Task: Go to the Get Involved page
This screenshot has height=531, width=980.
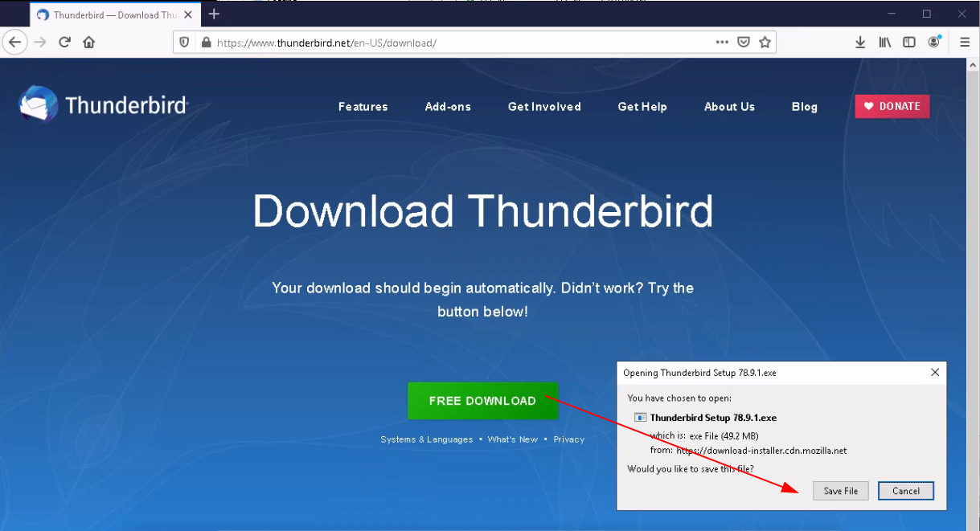Action: [x=544, y=106]
